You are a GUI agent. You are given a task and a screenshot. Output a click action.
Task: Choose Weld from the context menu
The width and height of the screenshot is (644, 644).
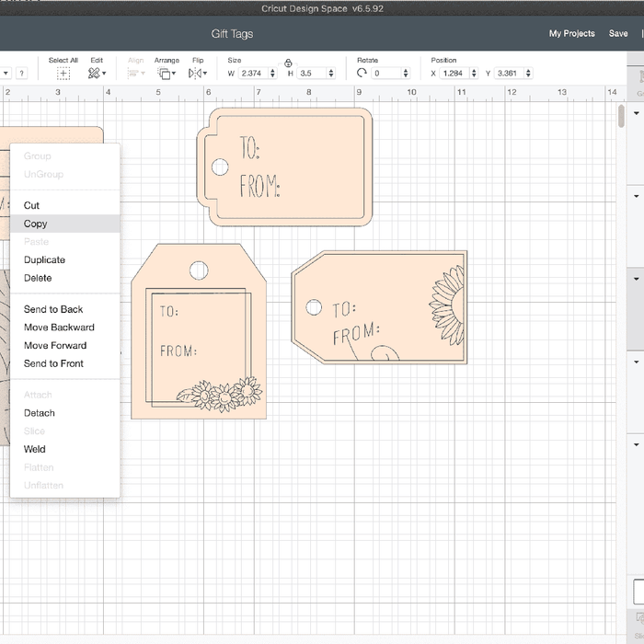(34, 449)
